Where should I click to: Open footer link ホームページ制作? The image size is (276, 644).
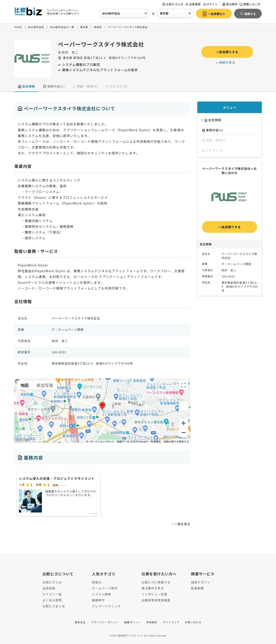click(x=105, y=588)
